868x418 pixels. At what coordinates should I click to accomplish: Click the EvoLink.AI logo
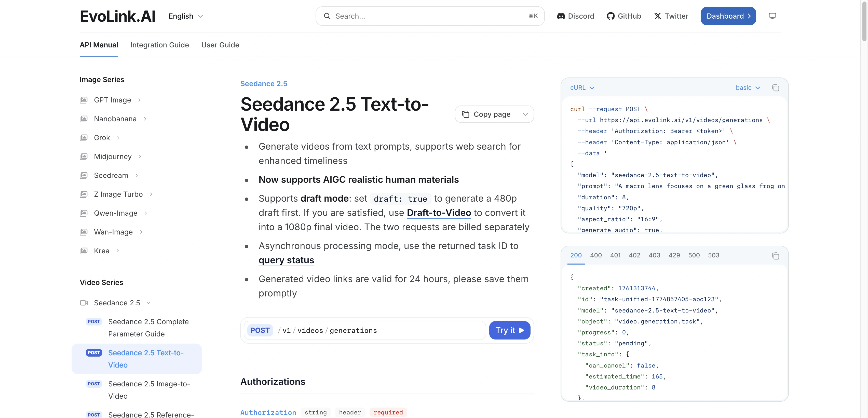point(117,16)
